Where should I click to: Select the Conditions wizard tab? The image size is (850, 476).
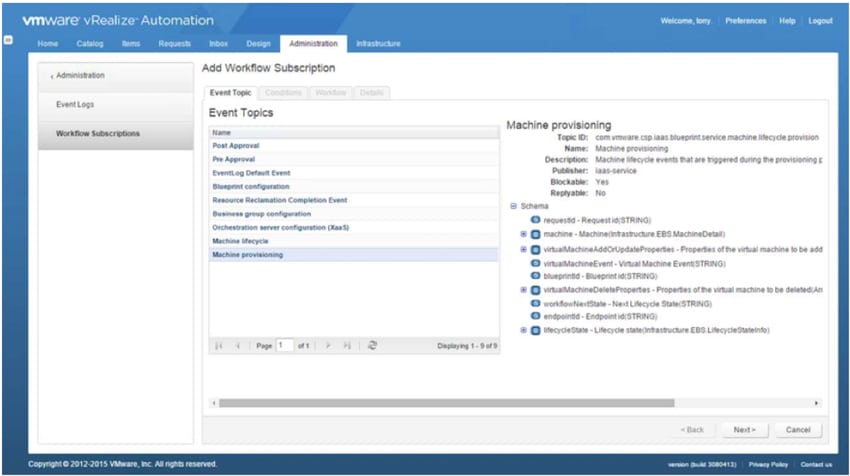[x=283, y=93]
